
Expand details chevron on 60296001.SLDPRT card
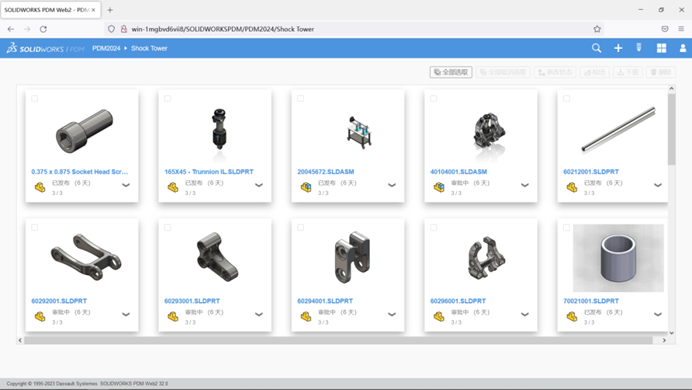click(525, 315)
